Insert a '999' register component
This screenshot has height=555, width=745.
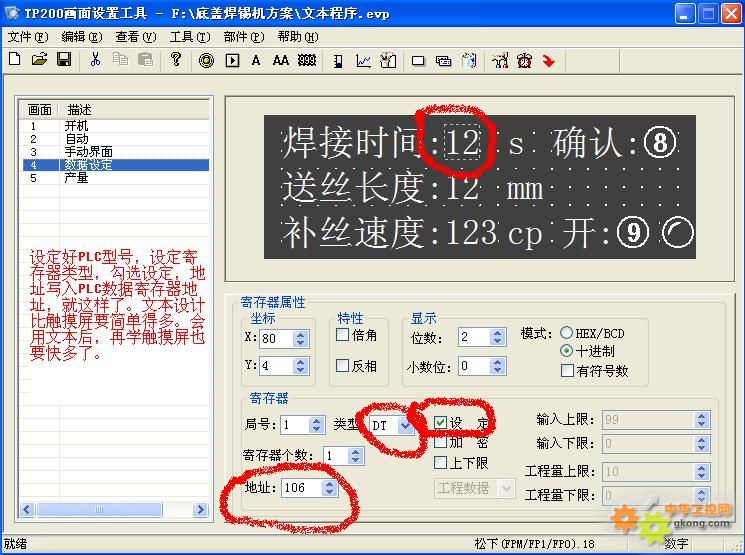point(307,60)
